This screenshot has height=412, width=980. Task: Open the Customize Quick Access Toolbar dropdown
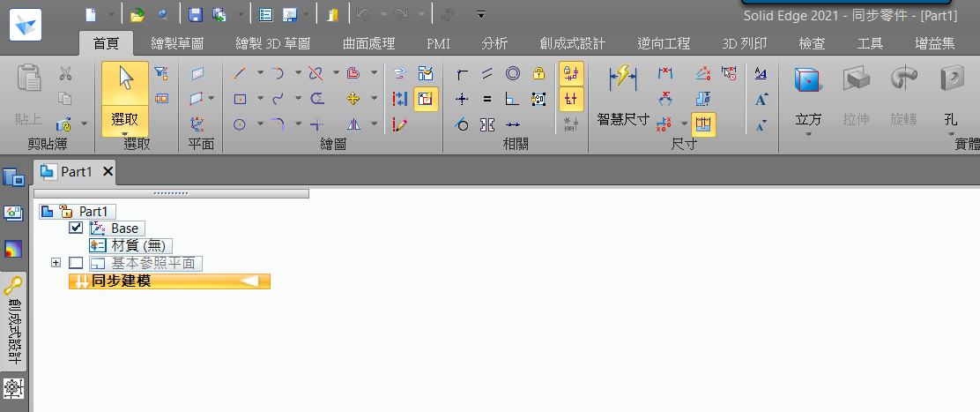(x=480, y=14)
